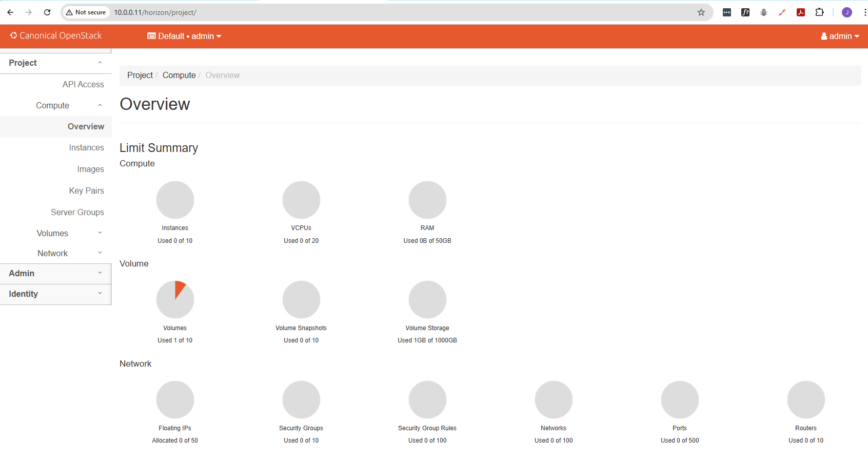Click the Not secure warning icon
868x458 pixels.
(x=69, y=12)
